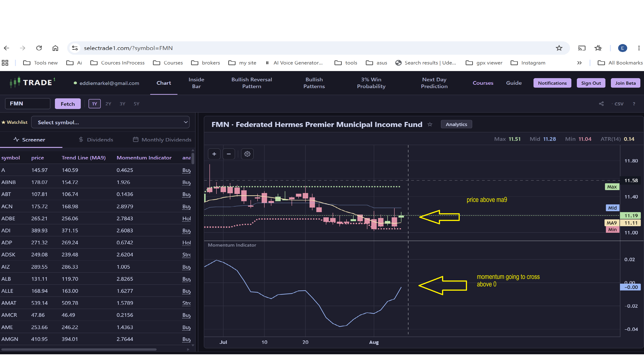The image size is (644, 357).
Task: Switch to the Dividends tab
Action: (96, 140)
